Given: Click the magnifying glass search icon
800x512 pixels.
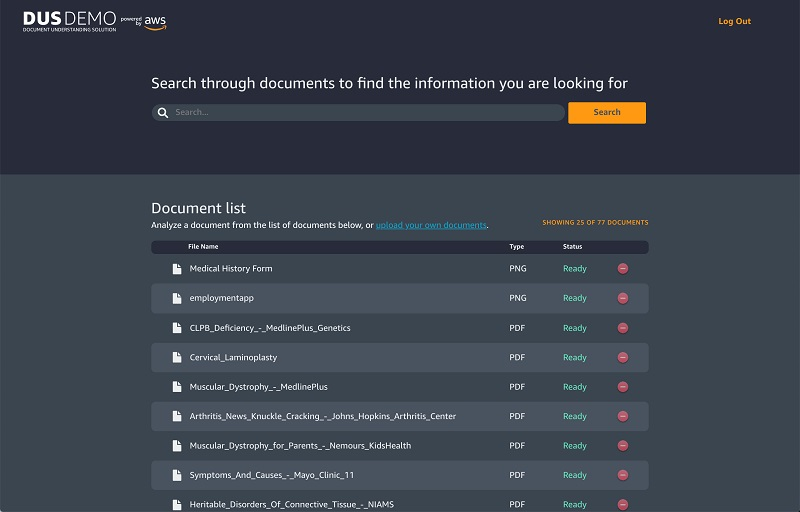Looking at the screenshot, I should pyautogui.click(x=163, y=113).
